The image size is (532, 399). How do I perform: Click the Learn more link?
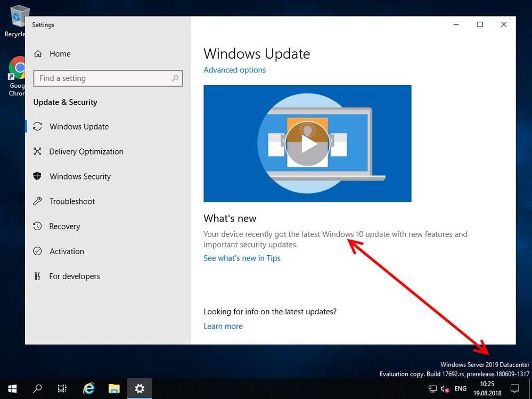[x=223, y=326]
